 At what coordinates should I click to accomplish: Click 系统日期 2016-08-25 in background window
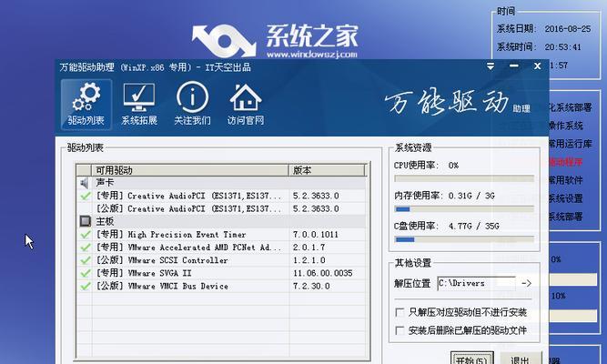[x=544, y=29]
